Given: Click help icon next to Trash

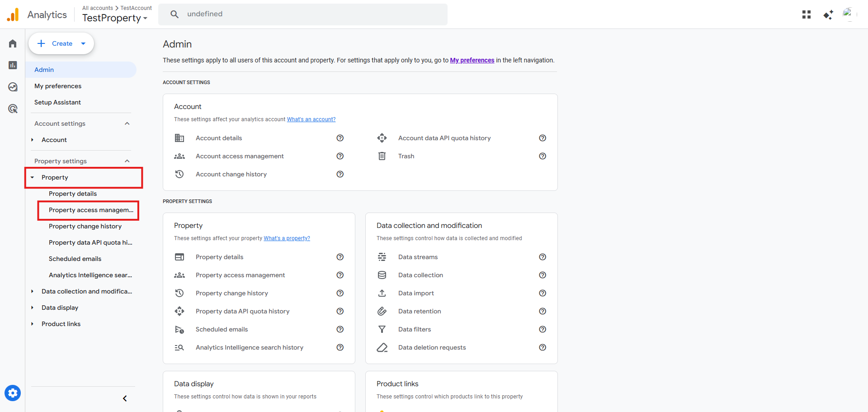Looking at the screenshot, I should tap(542, 156).
